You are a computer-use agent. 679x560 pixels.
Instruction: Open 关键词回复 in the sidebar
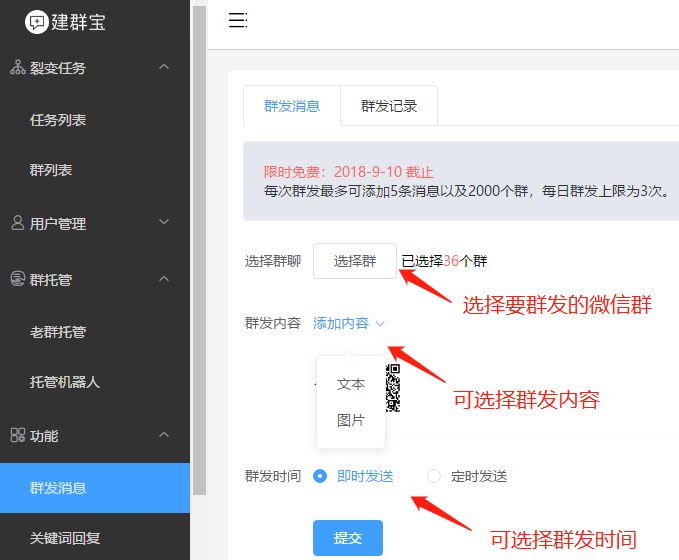click(x=95, y=537)
